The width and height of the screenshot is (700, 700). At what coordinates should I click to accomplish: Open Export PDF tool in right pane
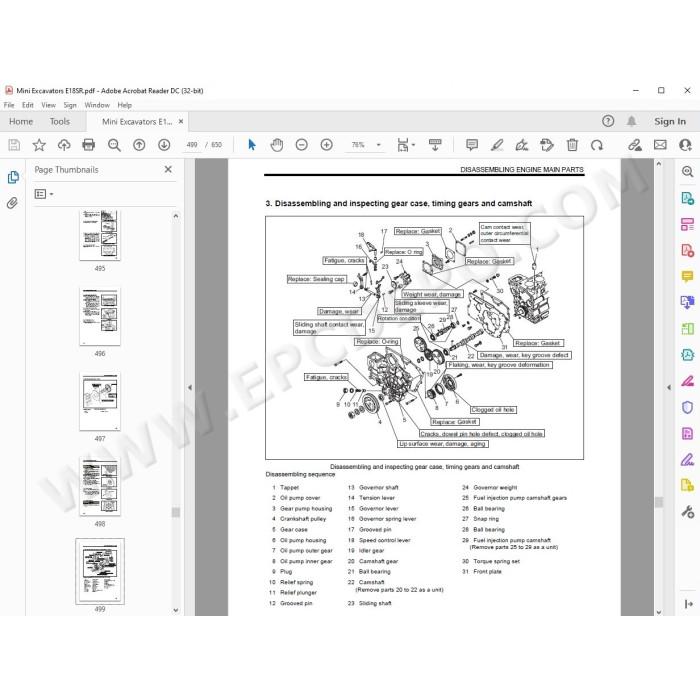coord(688,198)
